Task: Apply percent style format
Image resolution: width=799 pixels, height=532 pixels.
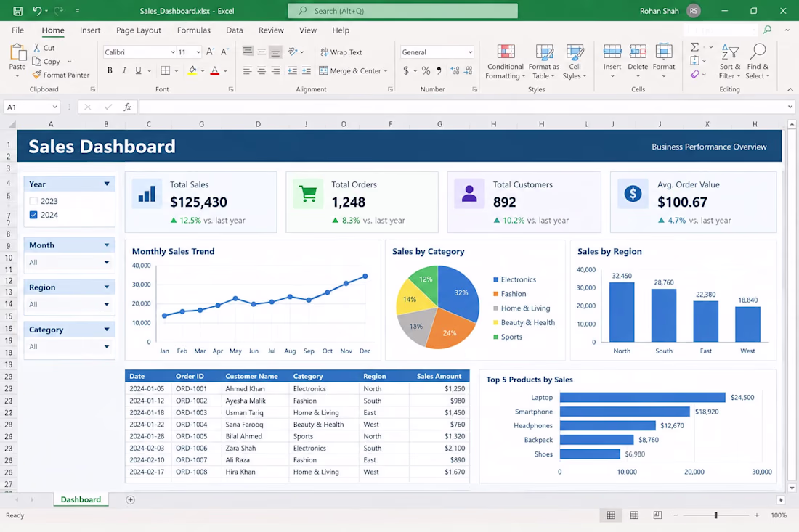Action: click(x=426, y=70)
